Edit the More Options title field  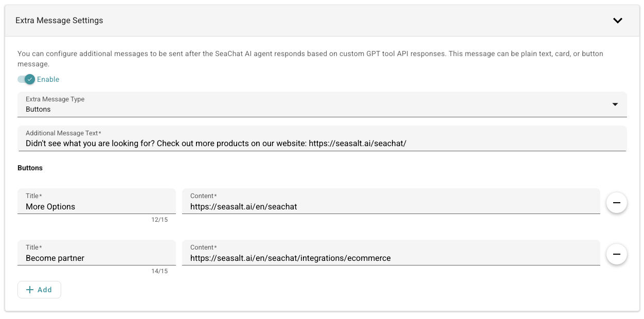click(x=96, y=207)
